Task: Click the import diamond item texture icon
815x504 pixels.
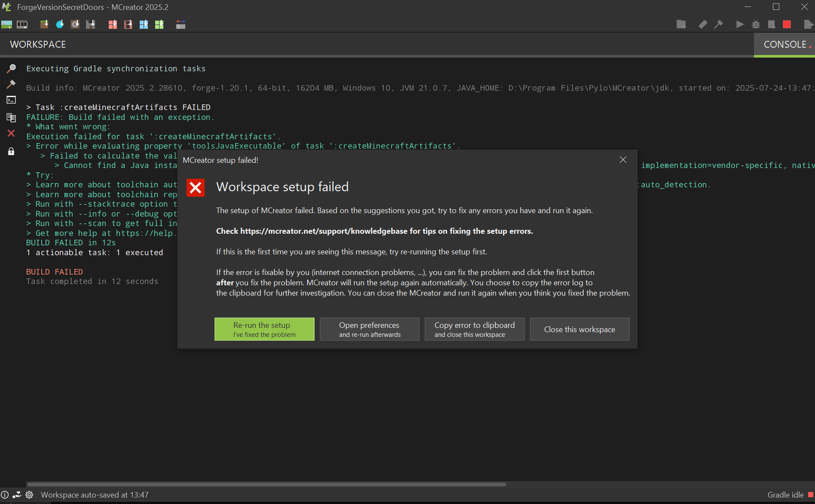Action: pos(60,24)
